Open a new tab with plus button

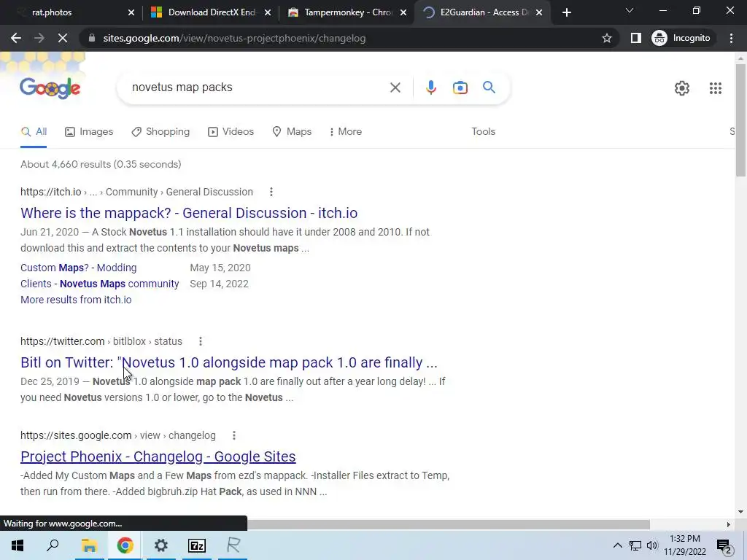566,12
